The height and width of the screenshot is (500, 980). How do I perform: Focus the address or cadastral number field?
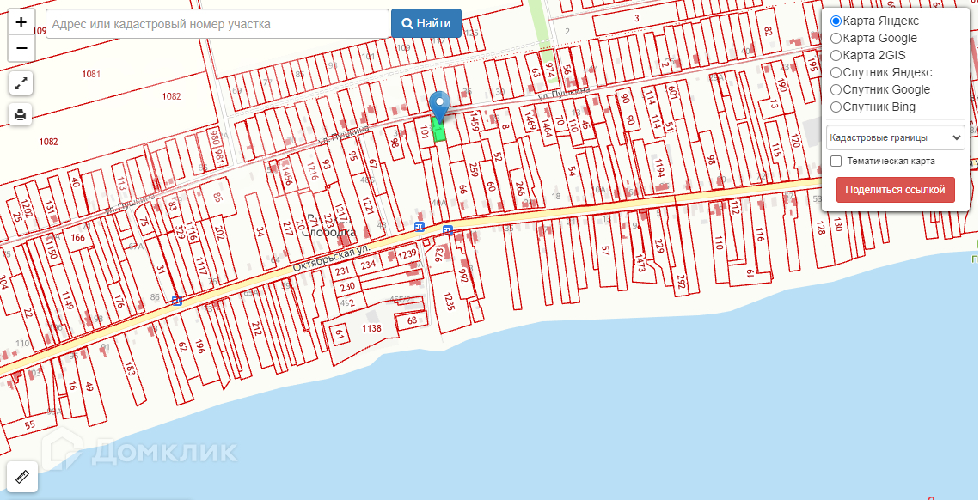click(217, 24)
